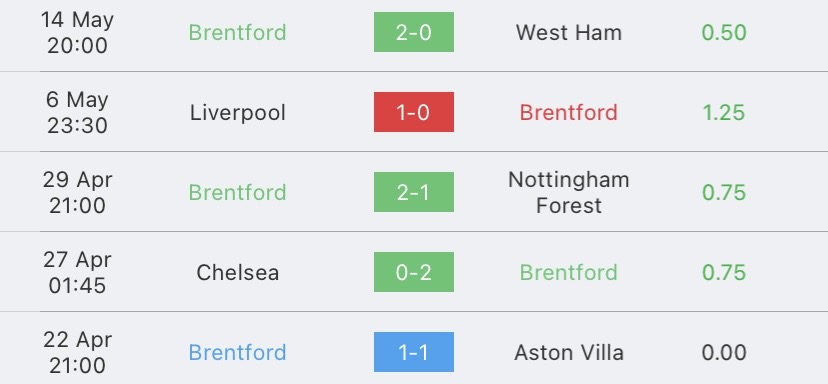Open Aston Villa team link

(x=569, y=352)
